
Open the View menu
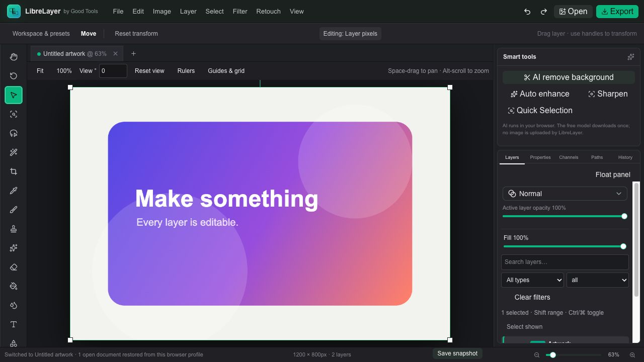297,11
